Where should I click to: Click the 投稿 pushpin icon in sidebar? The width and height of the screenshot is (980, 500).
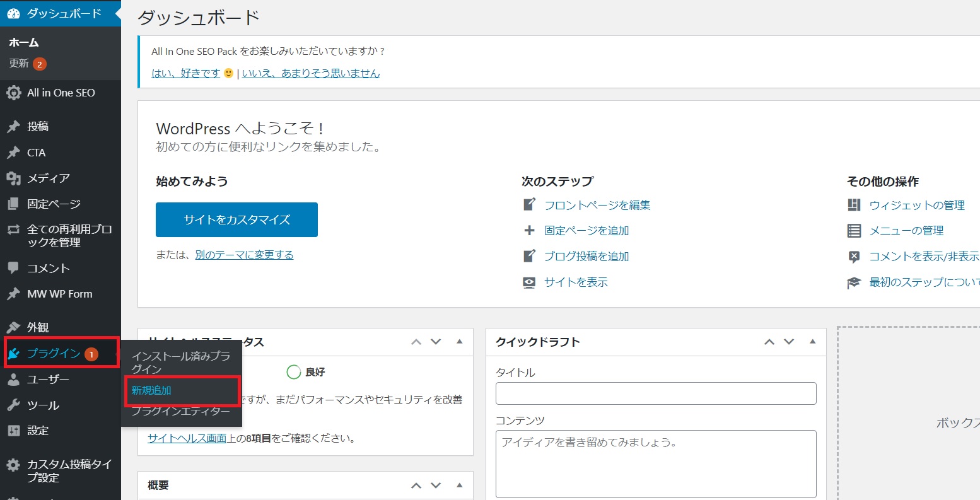[13, 127]
